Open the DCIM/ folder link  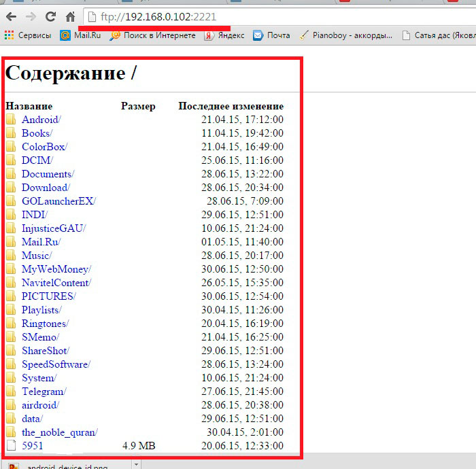point(37,160)
